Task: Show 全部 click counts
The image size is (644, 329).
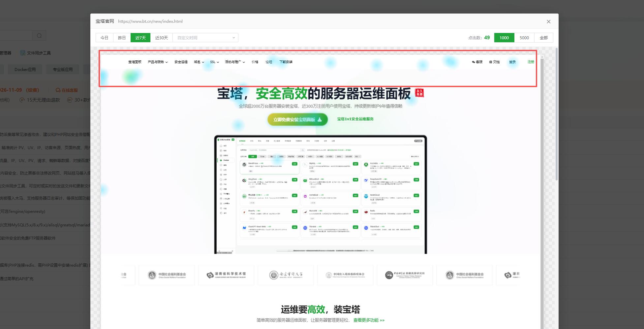Action: (544, 38)
